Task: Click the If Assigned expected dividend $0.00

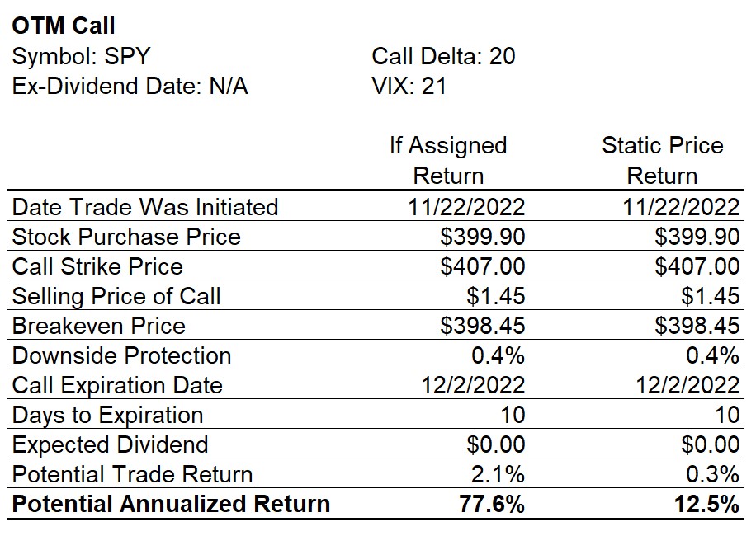Action: click(x=496, y=444)
